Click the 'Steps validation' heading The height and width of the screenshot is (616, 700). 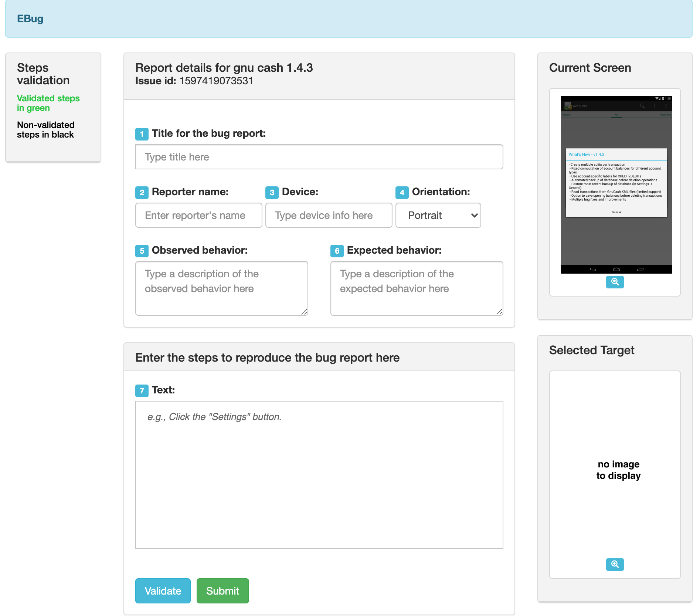click(43, 74)
